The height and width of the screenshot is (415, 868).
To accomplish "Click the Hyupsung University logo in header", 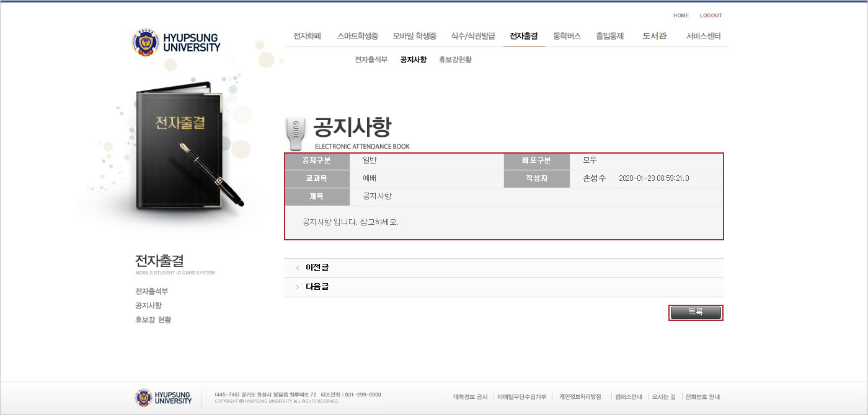I will point(176,42).
